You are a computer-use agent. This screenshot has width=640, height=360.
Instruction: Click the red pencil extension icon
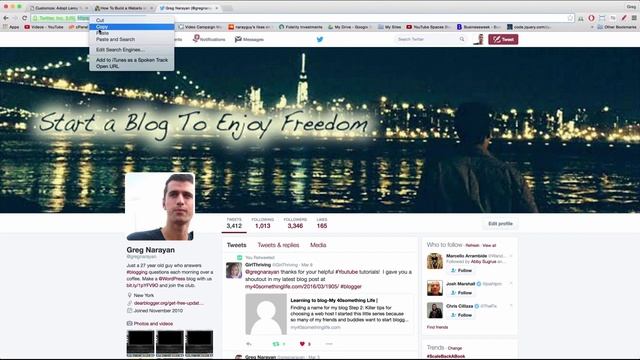coord(624,18)
